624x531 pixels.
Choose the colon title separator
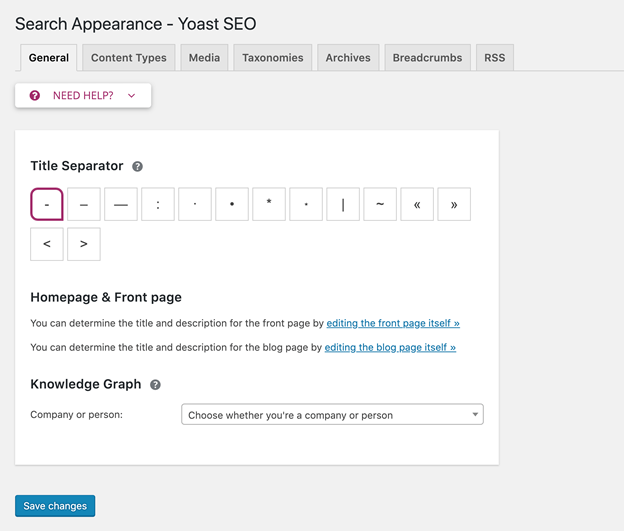point(158,205)
